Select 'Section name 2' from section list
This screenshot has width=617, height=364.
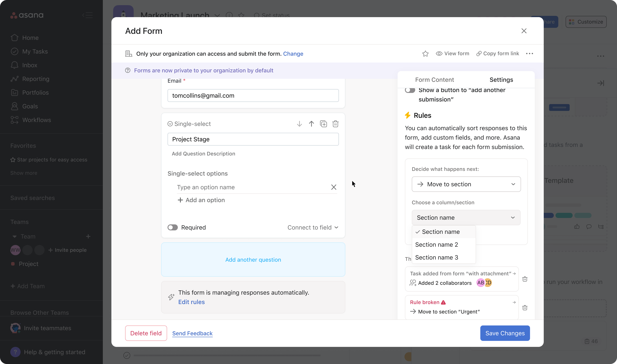click(436, 244)
